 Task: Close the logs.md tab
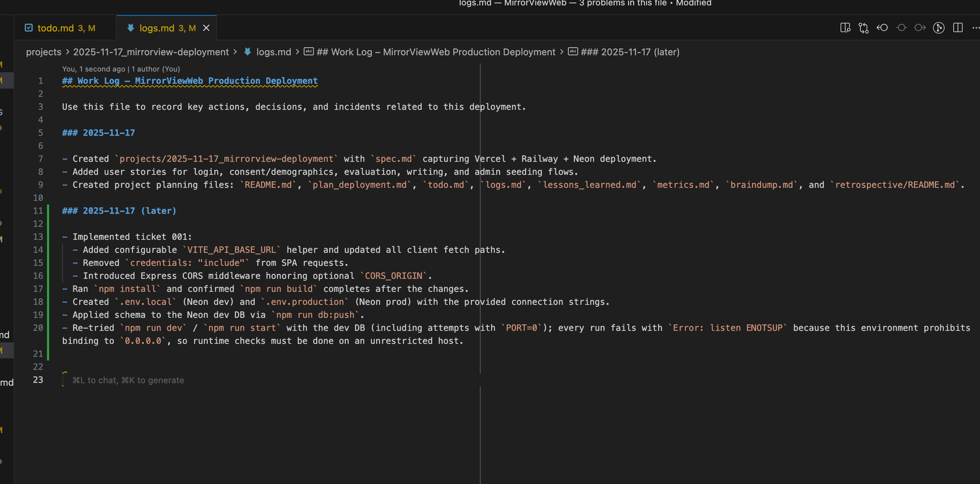(x=207, y=28)
